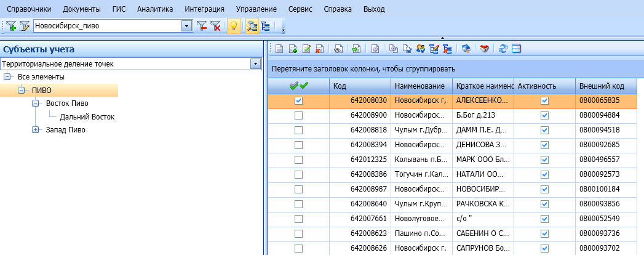This screenshot has height=255, width=644.
Task: Select the МАРК ООО row cell
Action: point(482,159)
